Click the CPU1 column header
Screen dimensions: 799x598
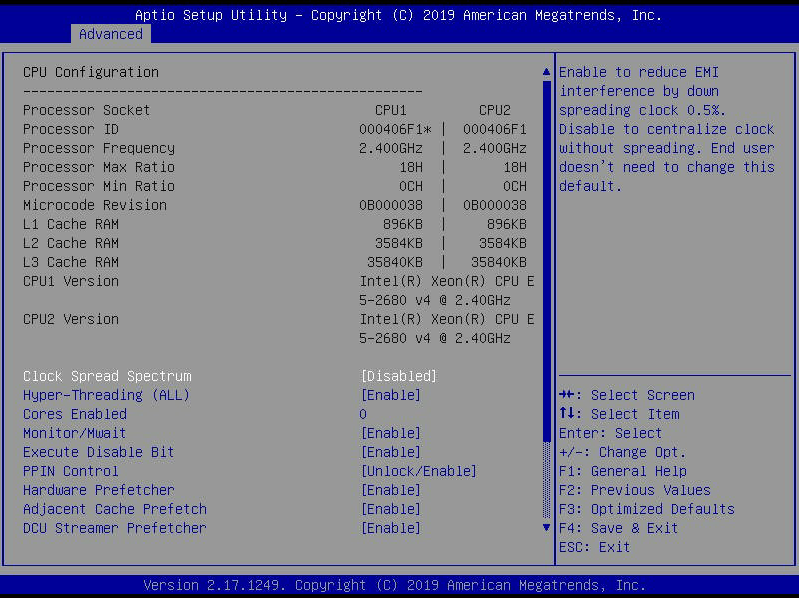[x=391, y=110]
